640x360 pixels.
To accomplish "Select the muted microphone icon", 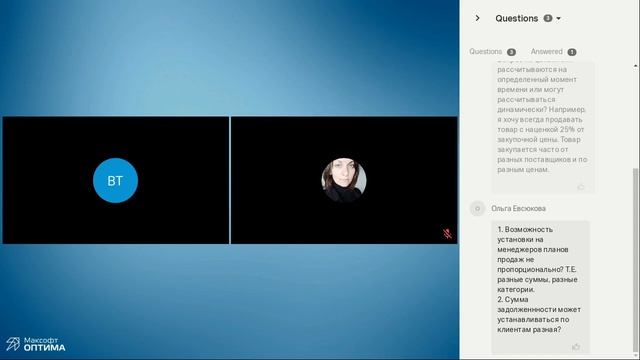I will (x=447, y=233).
